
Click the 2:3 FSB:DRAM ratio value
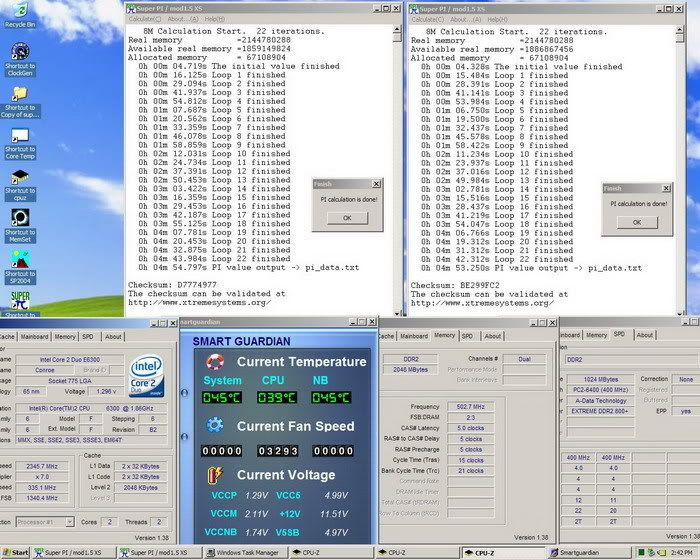click(471, 418)
